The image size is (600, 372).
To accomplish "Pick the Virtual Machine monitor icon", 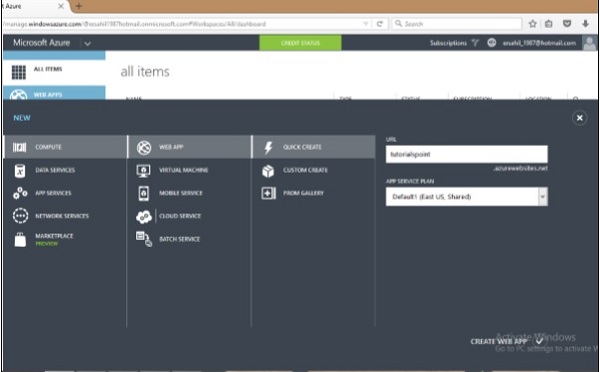I will click(143, 170).
